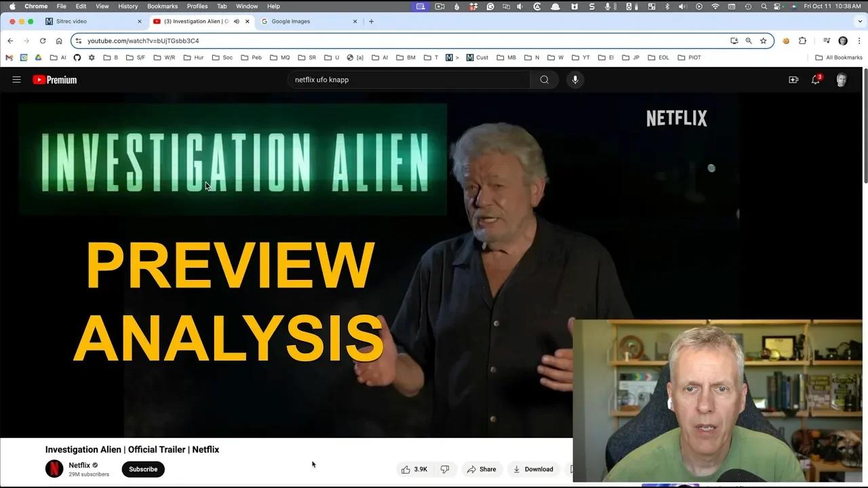Toggle the dislike button
The width and height of the screenshot is (868, 488).
pyautogui.click(x=445, y=469)
